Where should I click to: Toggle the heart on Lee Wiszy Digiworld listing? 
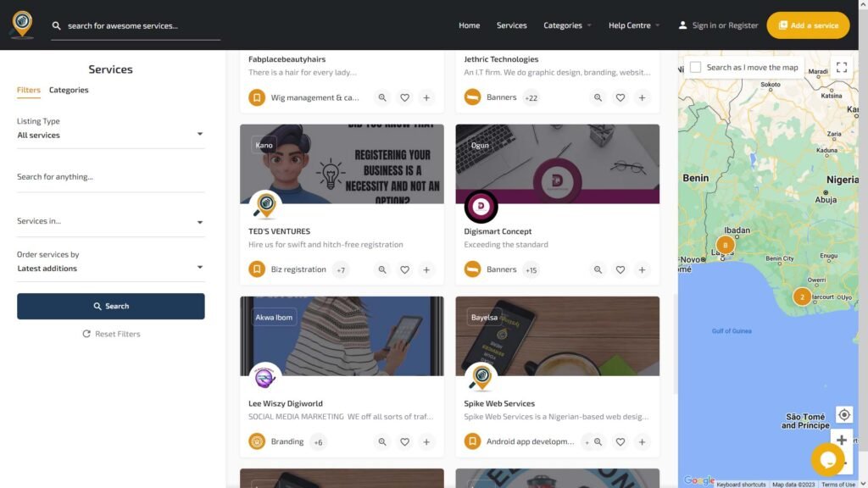pos(404,441)
